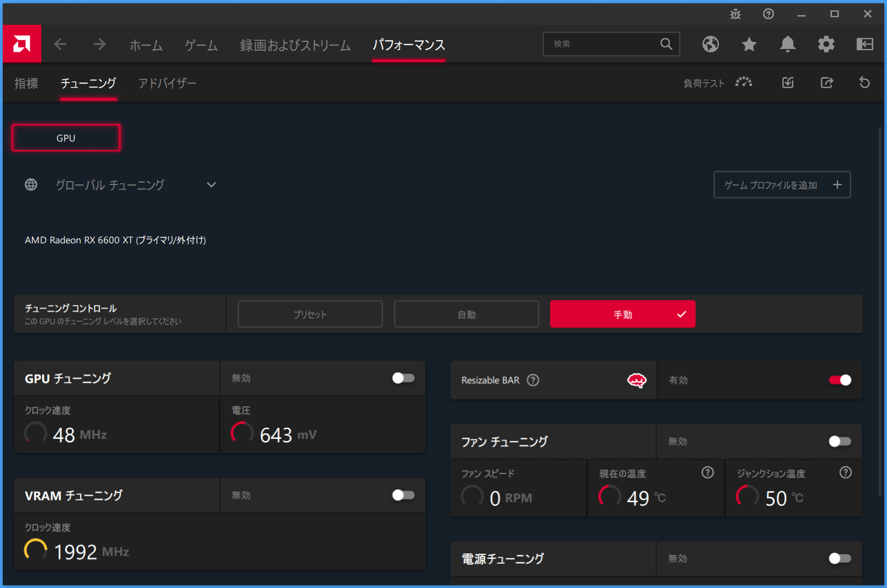Switch to the 指標 subtab

tap(26, 83)
